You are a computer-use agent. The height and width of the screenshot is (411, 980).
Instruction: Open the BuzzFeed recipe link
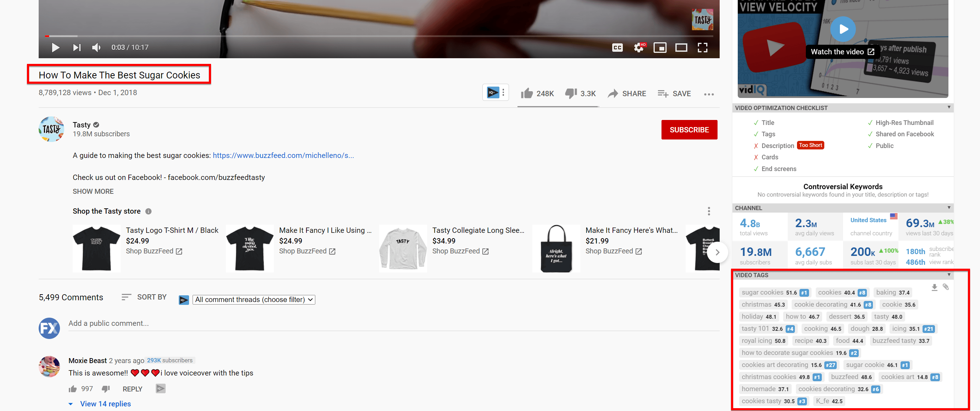pos(282,155)
